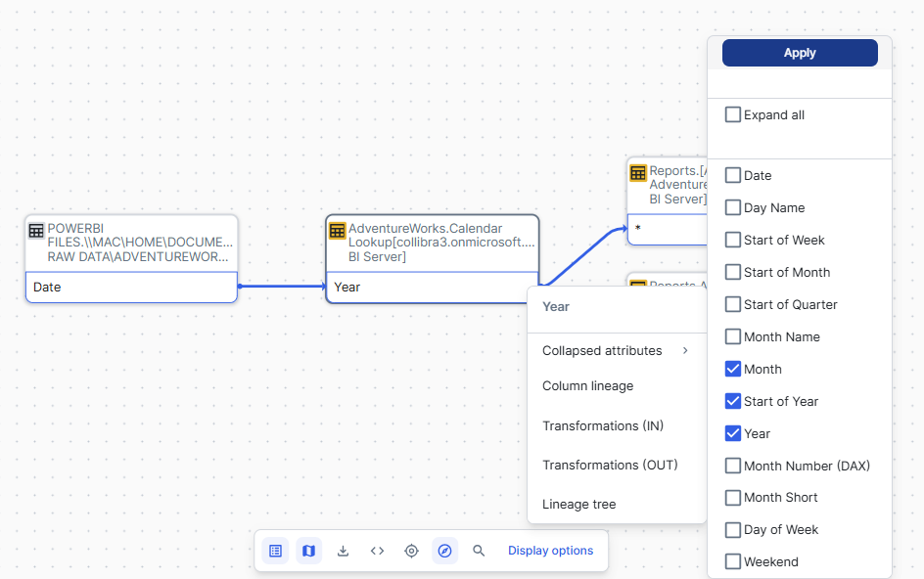The width and height of the screenshot is (924, 579).
Task: Check the Day Name checkbox
Action: 732,207
